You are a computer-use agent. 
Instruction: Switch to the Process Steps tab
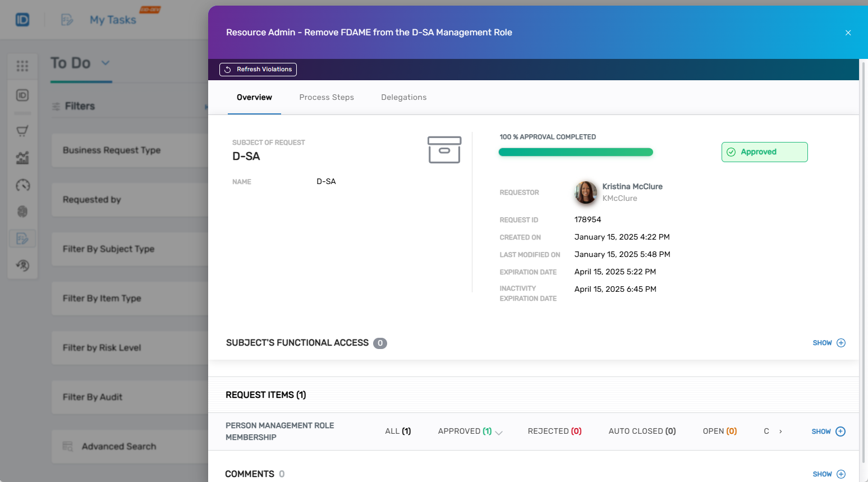pos(327,98)
